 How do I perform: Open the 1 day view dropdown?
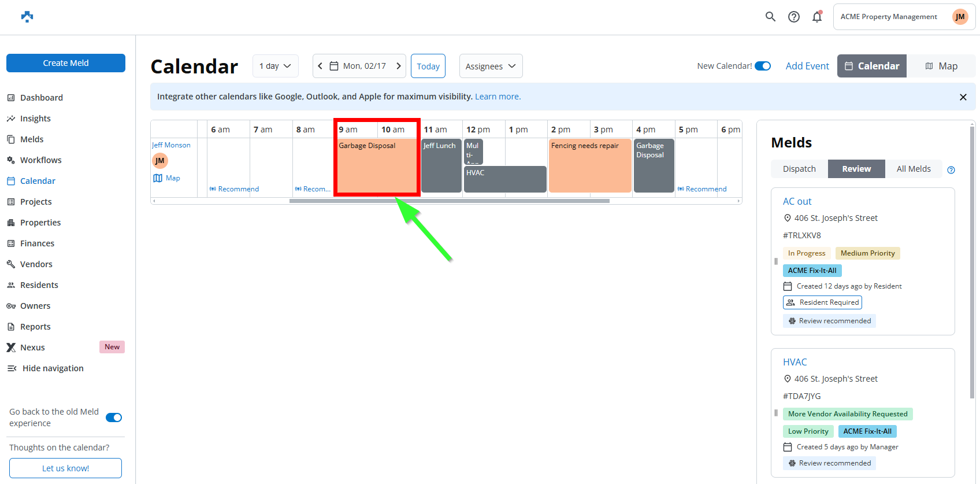click(275, 66)
